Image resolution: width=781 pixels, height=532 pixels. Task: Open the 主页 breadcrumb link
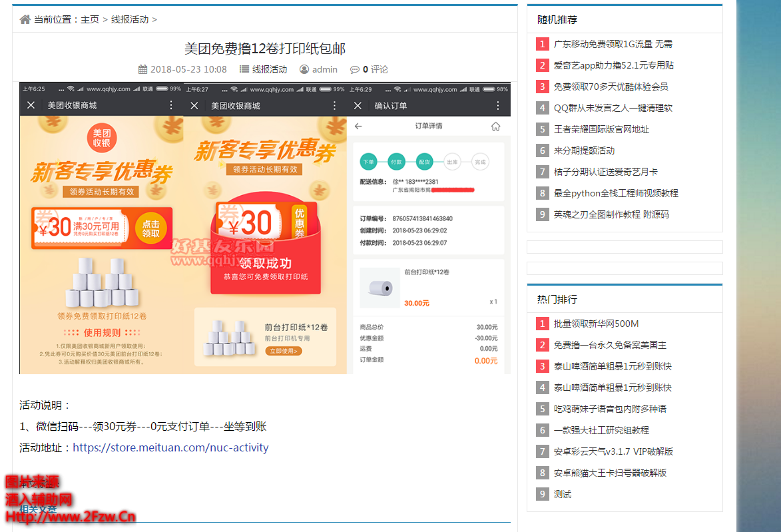[90, 19]
